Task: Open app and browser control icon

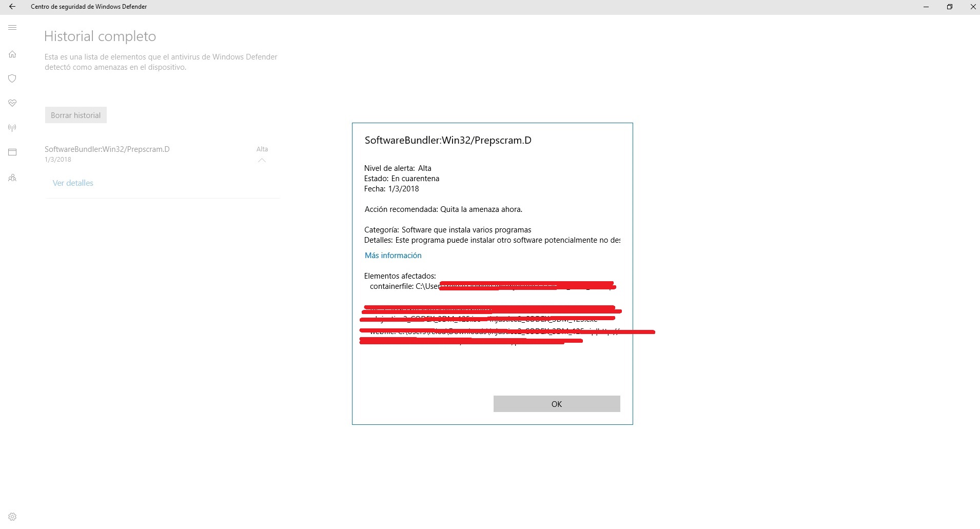Action: point(12,152)
